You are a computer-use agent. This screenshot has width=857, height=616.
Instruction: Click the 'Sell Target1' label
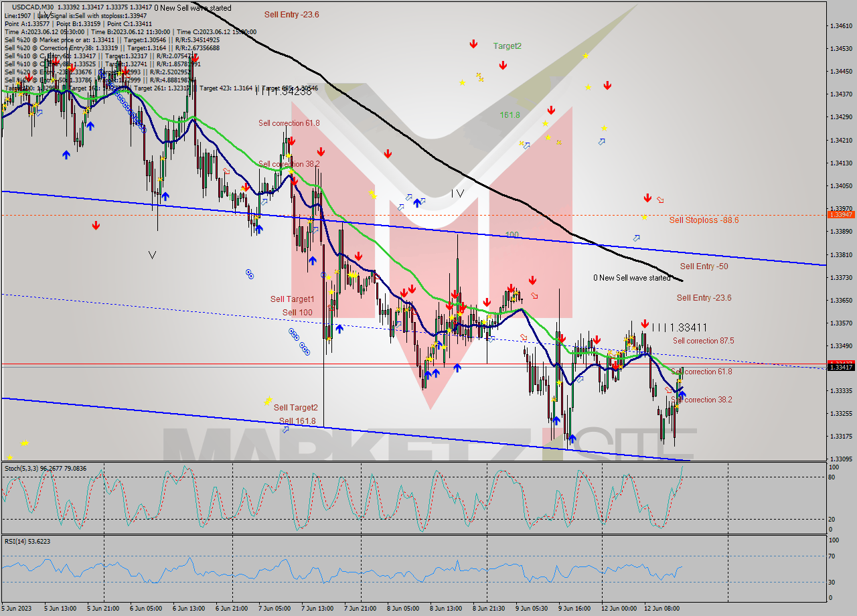click(292, 299)
